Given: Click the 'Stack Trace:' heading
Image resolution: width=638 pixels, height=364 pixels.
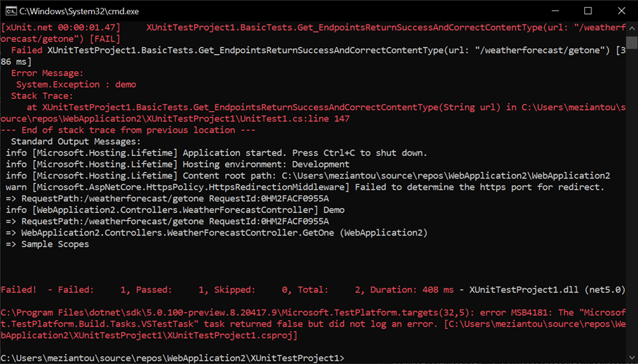Looking at the screenshot, I should pos(42,96).
